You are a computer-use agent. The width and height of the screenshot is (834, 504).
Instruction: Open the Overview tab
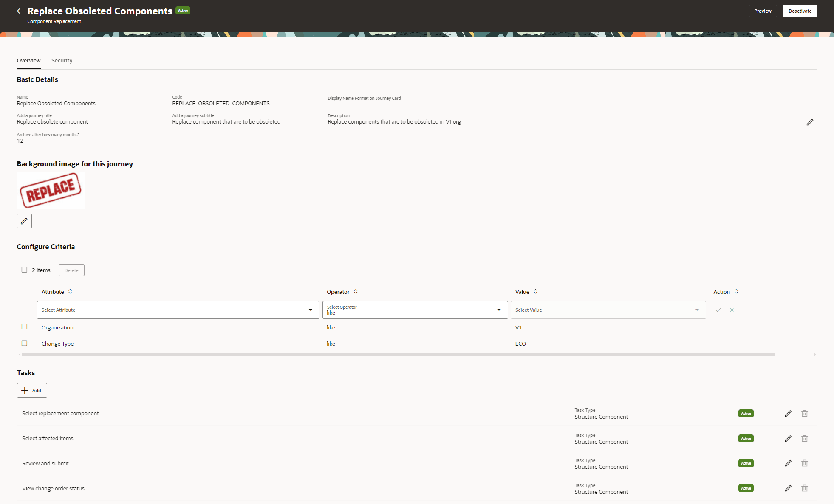pos(28,61)
